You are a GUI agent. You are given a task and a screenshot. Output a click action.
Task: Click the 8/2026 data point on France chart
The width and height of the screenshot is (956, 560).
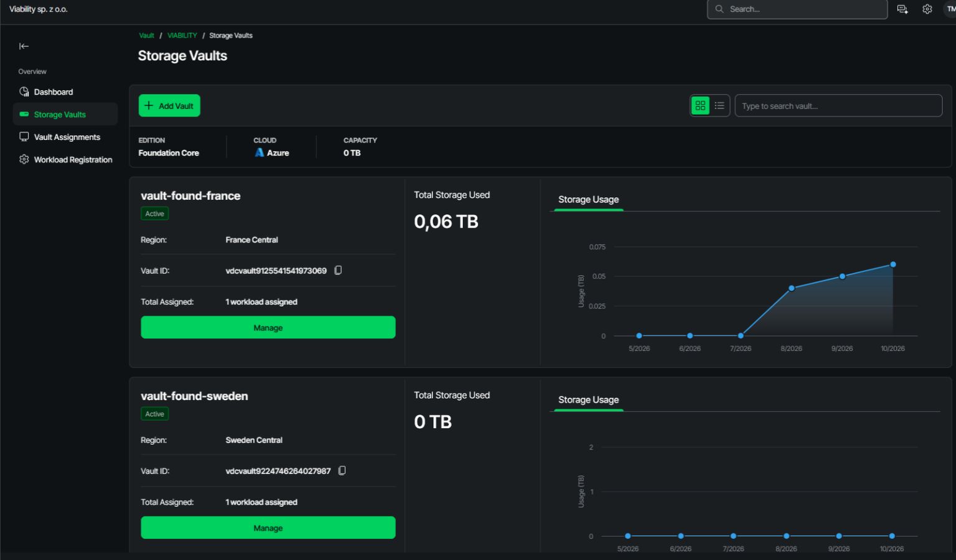[792, 288]
